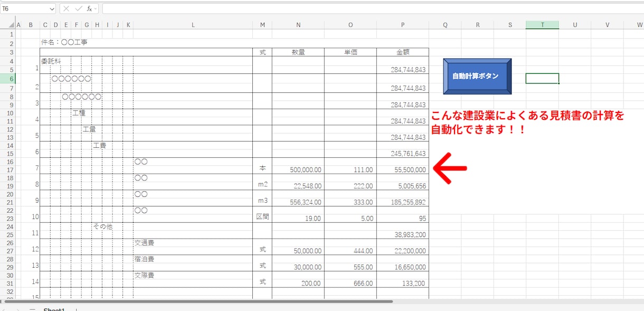The width and height of the screenshot is (644, 311).
Task: Select the 委託料 cell
Action: click(x=51, y=61)
